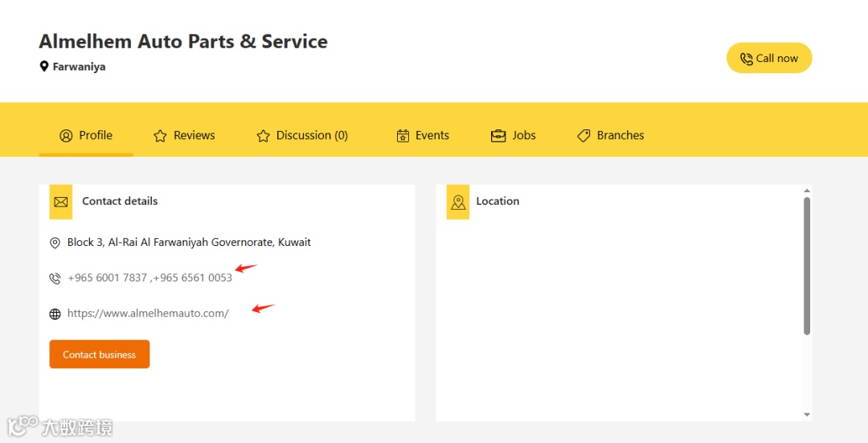Click the Call now button
Viewport: 868px width, 443px height.
[769, 58]
